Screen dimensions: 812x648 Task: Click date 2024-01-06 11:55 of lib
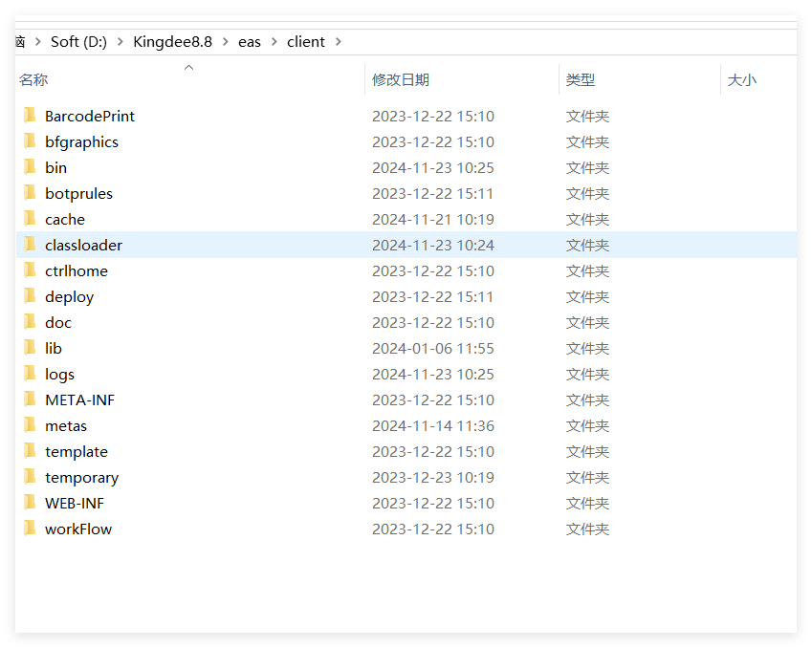pos(433,348)
